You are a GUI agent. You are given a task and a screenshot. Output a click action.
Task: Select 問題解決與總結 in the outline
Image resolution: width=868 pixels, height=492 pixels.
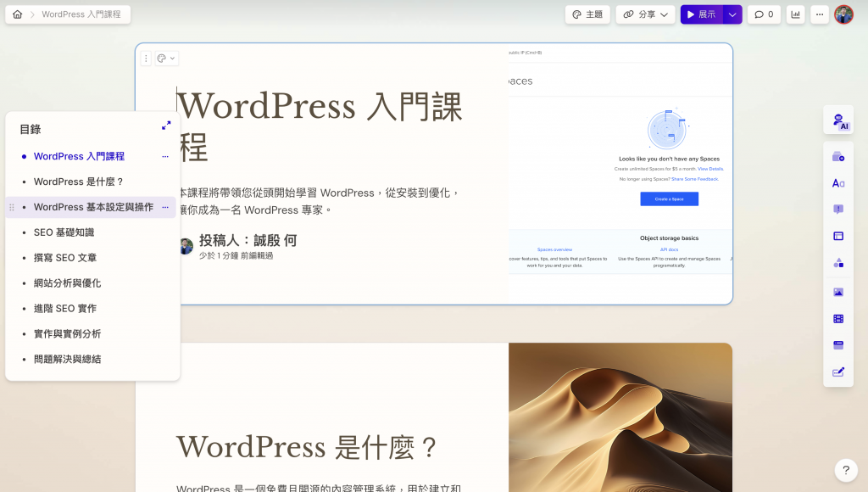point(68,360)
